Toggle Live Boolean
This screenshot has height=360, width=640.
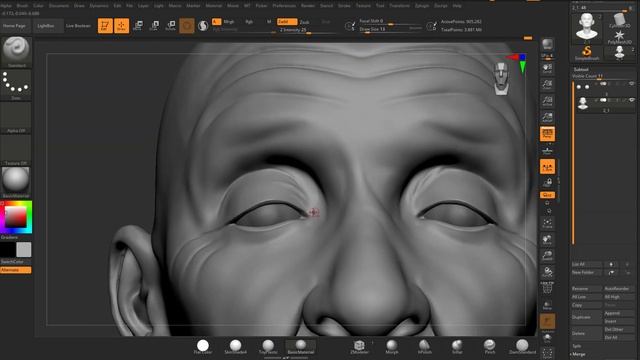[78, 26]
